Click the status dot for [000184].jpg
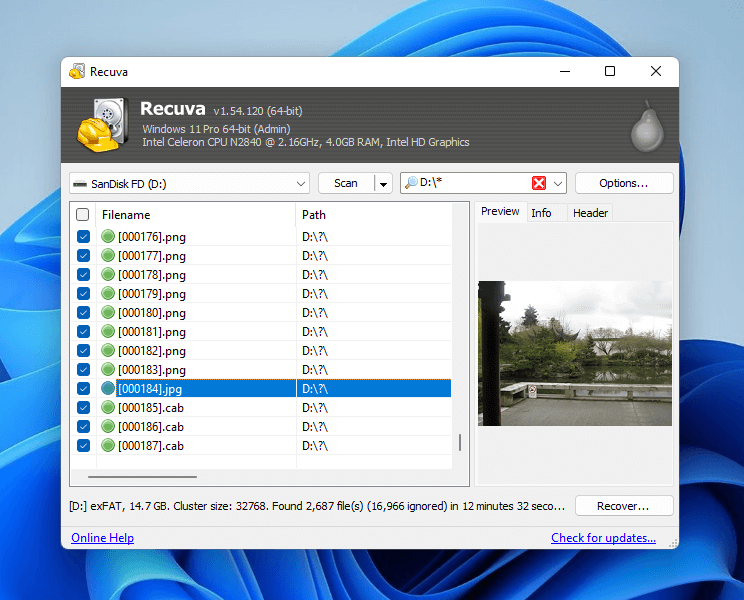 point(108,388)
